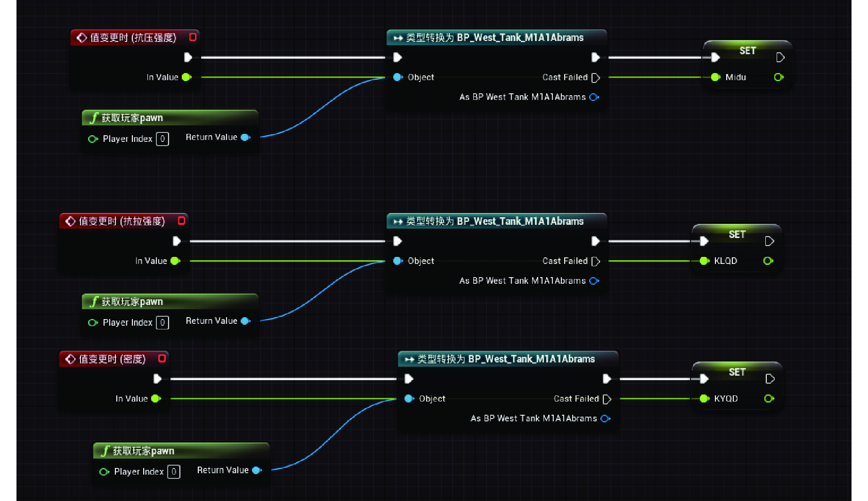Click As BP West Tank M1A1Abrams pin, middle node

point(594,281)
